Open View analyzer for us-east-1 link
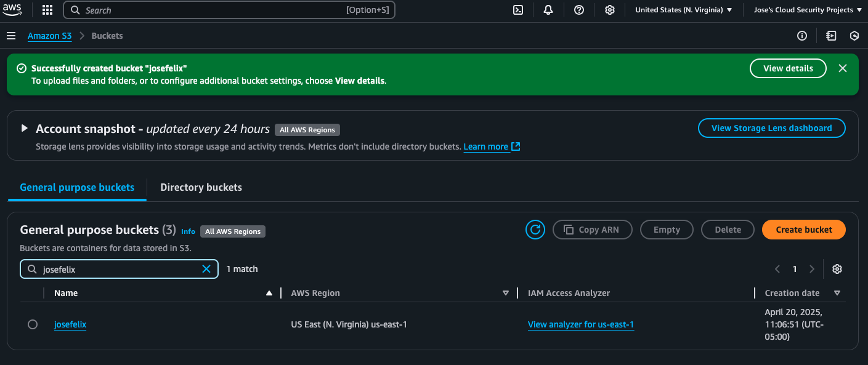This screenshot has width=868, height=365. 581,324
